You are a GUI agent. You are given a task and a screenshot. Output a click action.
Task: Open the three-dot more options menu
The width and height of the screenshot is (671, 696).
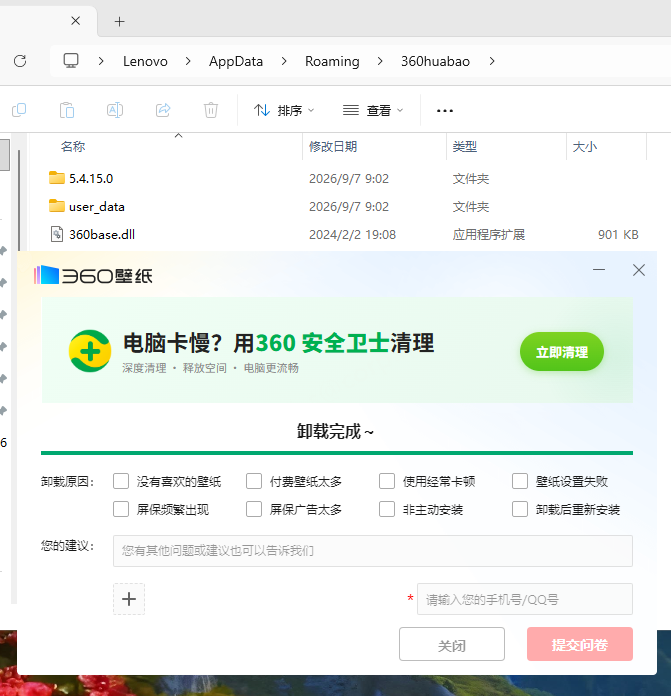click(445, 111)
